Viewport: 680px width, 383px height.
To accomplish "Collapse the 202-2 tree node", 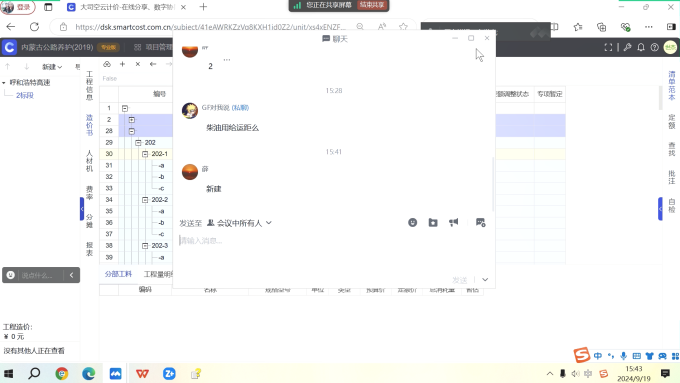I will click(145, 200).
